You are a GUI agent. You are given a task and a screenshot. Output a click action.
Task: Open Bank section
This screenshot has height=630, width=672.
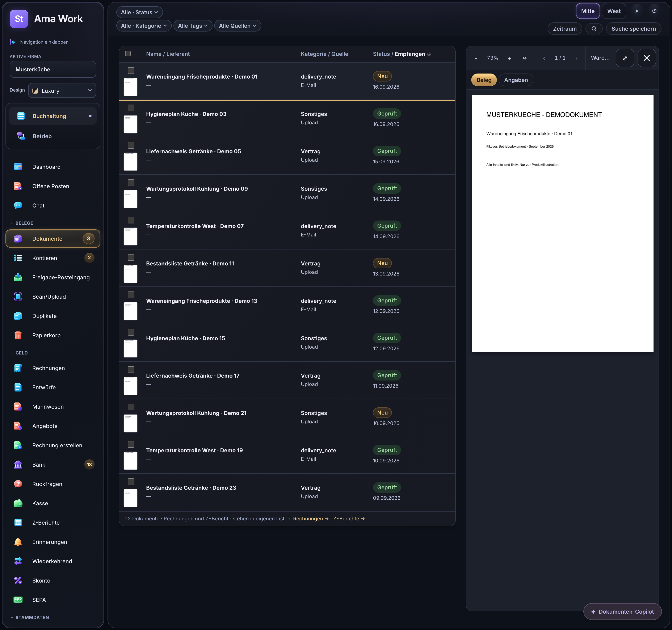(53, 465)
